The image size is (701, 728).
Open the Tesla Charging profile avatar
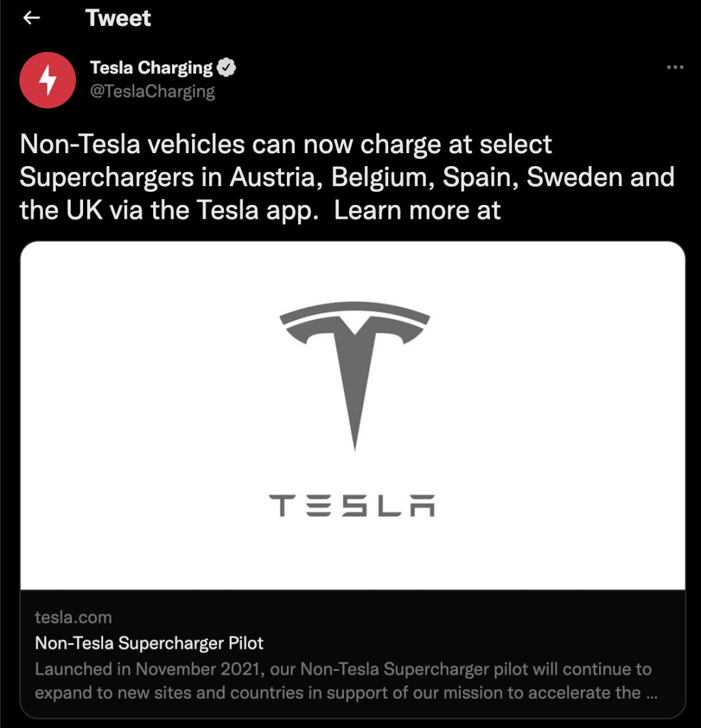pos(48,80)
